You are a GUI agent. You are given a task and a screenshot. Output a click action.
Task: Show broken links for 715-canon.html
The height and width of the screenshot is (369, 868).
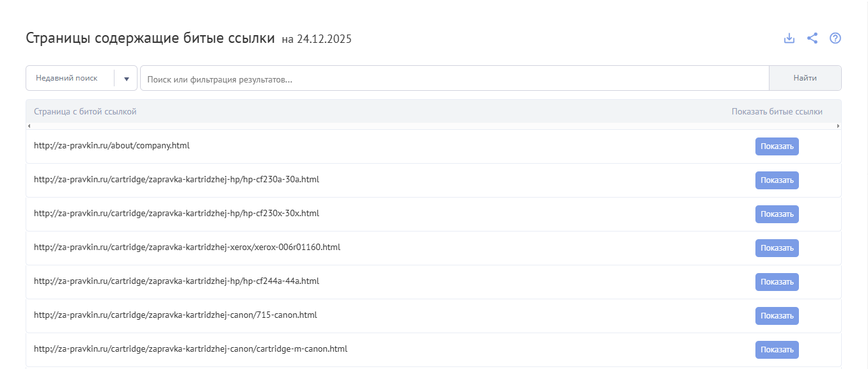coord(777,316)
